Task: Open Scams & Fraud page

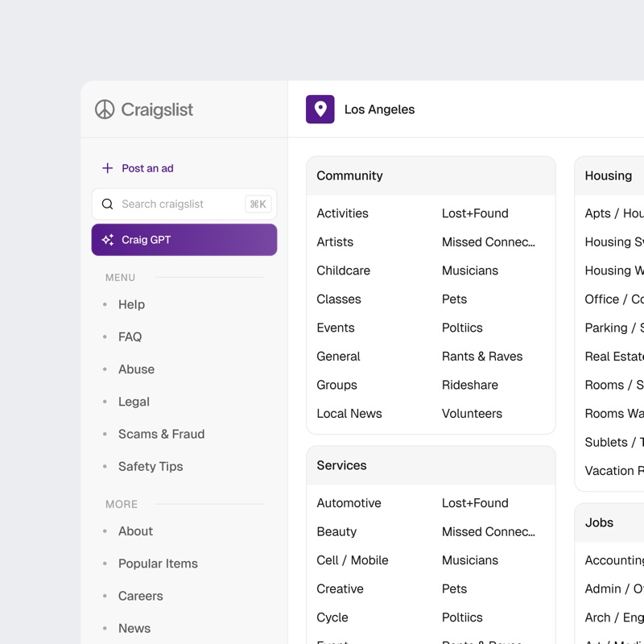Action: 162,434
